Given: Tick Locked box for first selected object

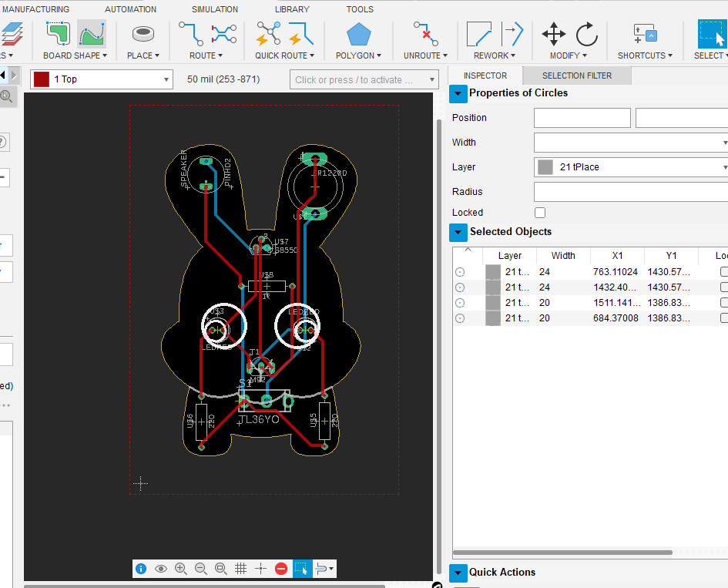Looking at the screenshot, I should [x=724, y=272].
